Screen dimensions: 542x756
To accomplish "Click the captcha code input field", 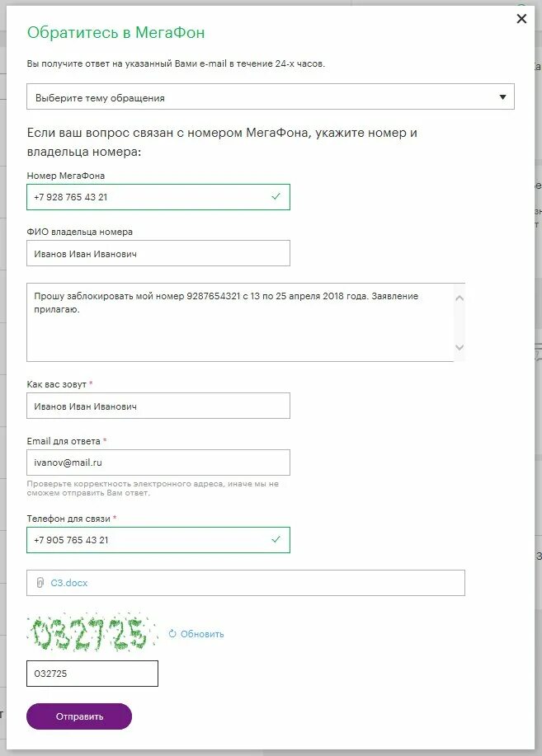I will click(x=92, y=674).
